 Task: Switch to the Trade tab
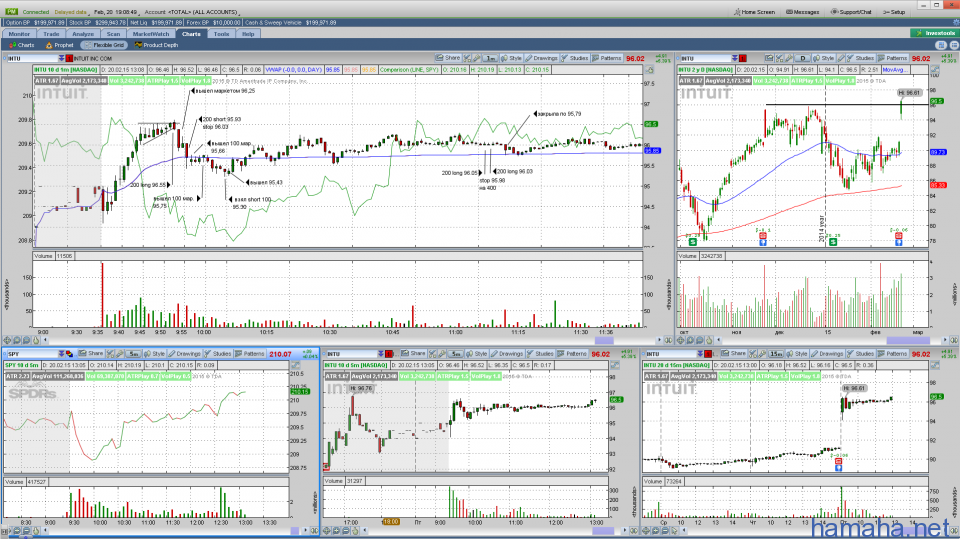point(51,34)
